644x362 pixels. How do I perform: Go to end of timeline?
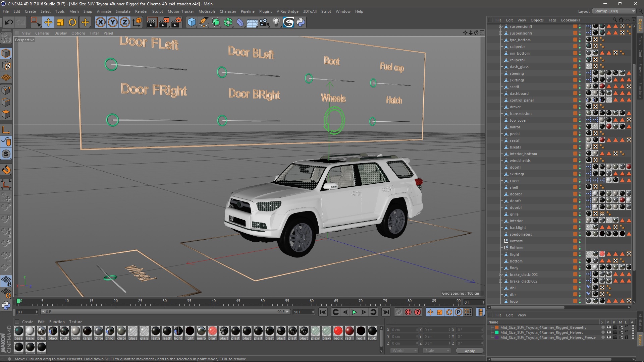point(386,312)
